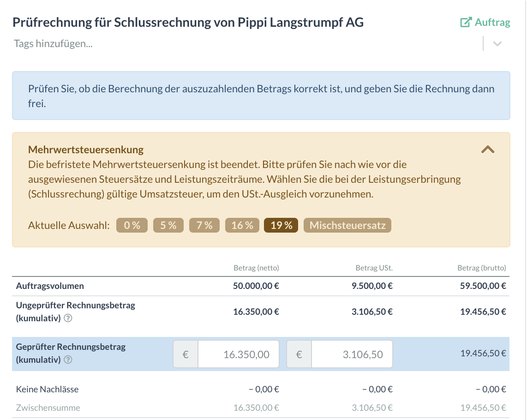Click the Auftrag link text

pos(492,22)
